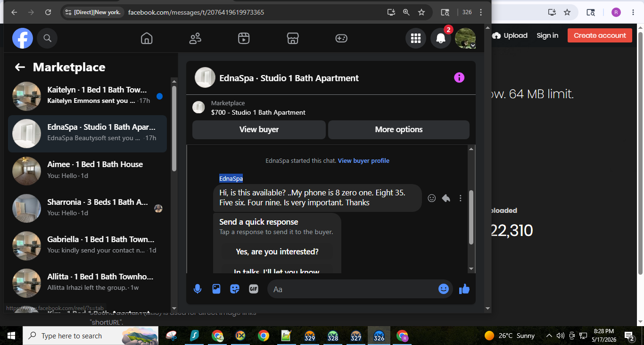Open Aimee 1 Bed 1 Bath House chat

(x=87, y=170)
